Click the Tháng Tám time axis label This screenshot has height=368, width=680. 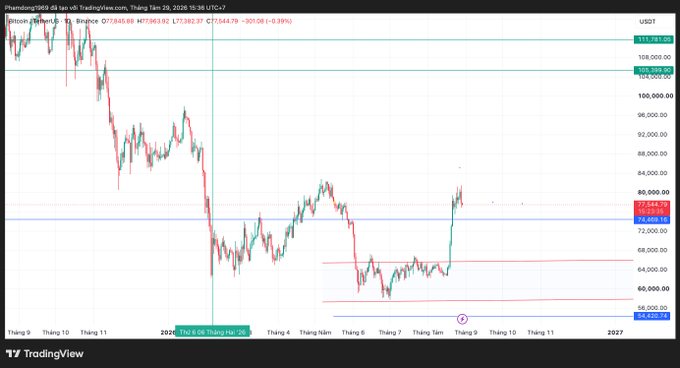[428, 332]
